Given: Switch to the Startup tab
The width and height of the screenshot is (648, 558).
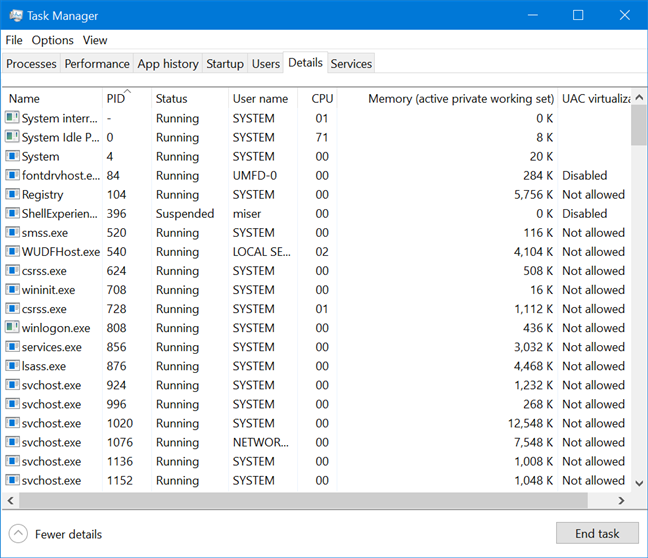Looking at the screenshot, I should point(225,64).
